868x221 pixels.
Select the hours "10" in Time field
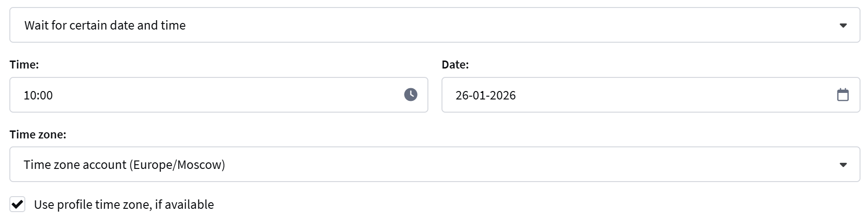click(x=29, y=95)
